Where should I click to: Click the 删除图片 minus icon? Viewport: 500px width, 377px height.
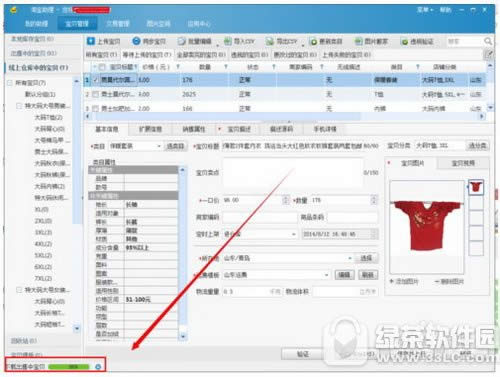pyautogui.click(x=436, y=282)
